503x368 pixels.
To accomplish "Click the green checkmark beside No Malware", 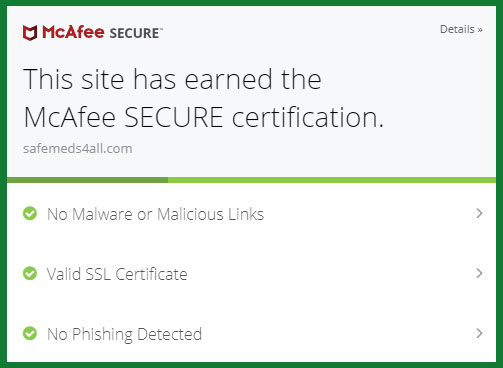I will pos(30,213).
